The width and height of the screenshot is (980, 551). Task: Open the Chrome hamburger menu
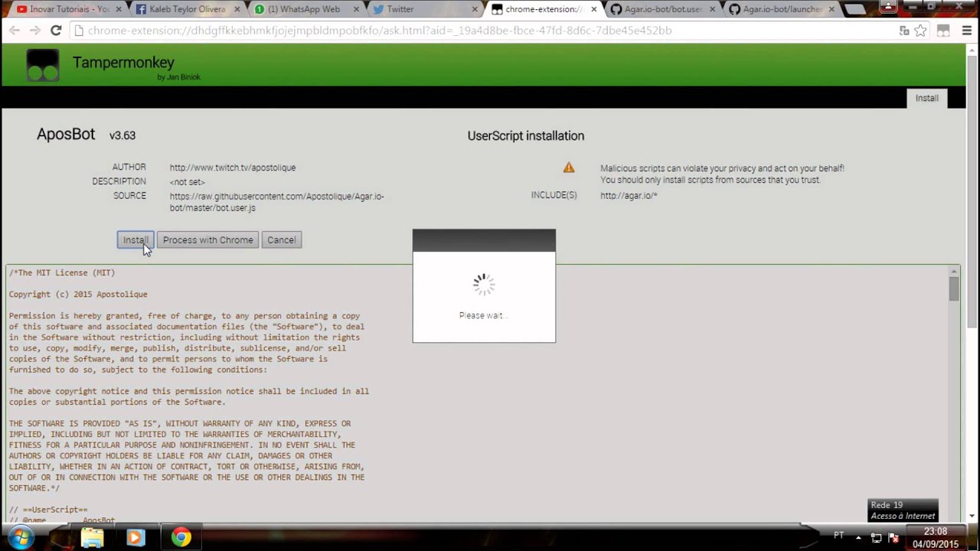click(x=967, y=31)
